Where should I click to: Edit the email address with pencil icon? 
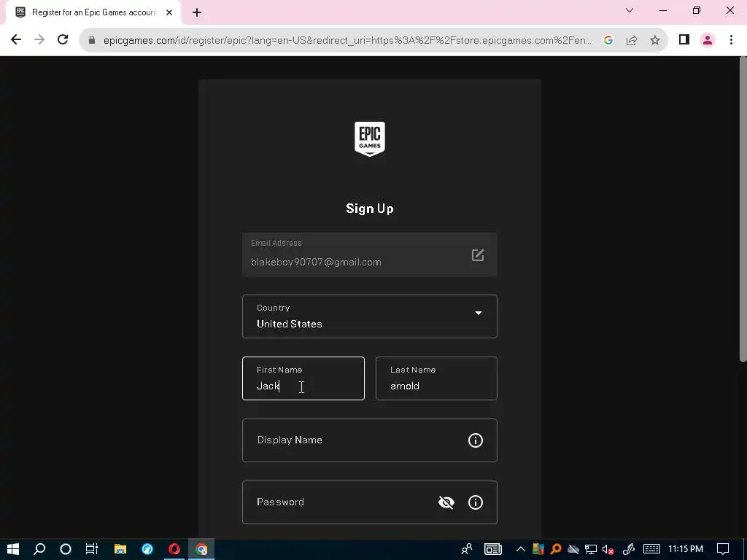point(478,254)
